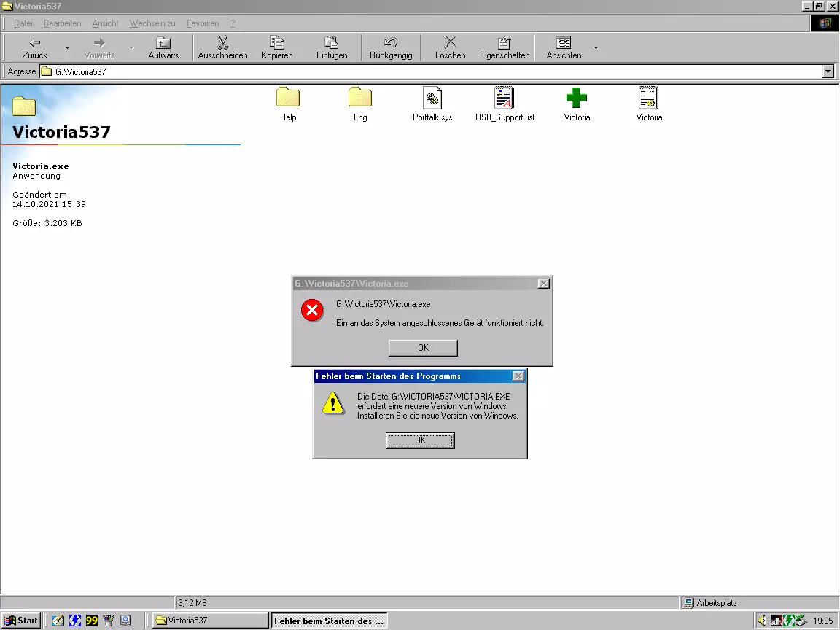Open the Zurück history dropdown arrow
This screenshot has height=630, width=840.
coord(68,47)
